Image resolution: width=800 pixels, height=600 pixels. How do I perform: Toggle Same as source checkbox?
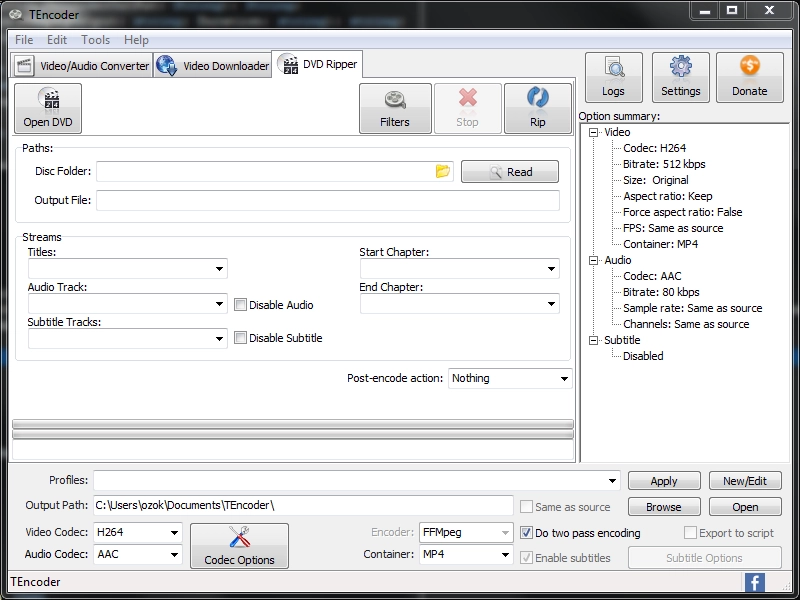[526, 507]
